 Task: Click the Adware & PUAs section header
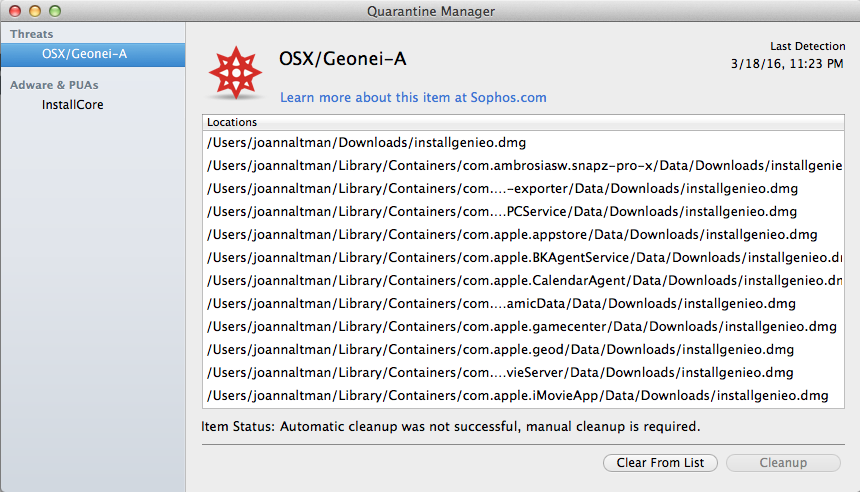(x=54, y=85)
